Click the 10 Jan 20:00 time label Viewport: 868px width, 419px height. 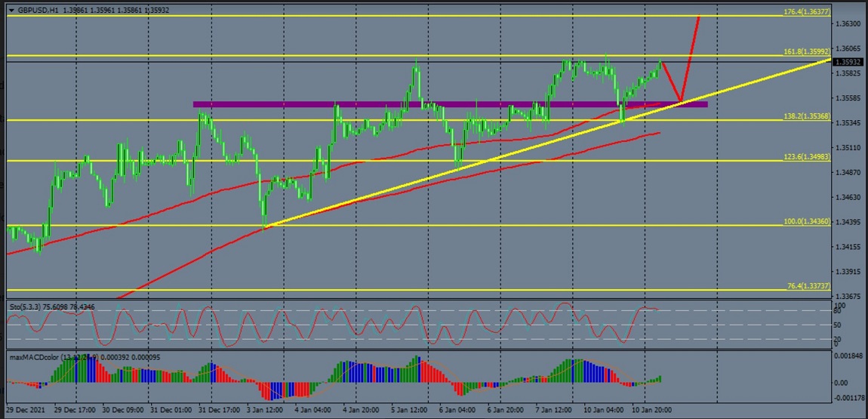pos(652,409)
